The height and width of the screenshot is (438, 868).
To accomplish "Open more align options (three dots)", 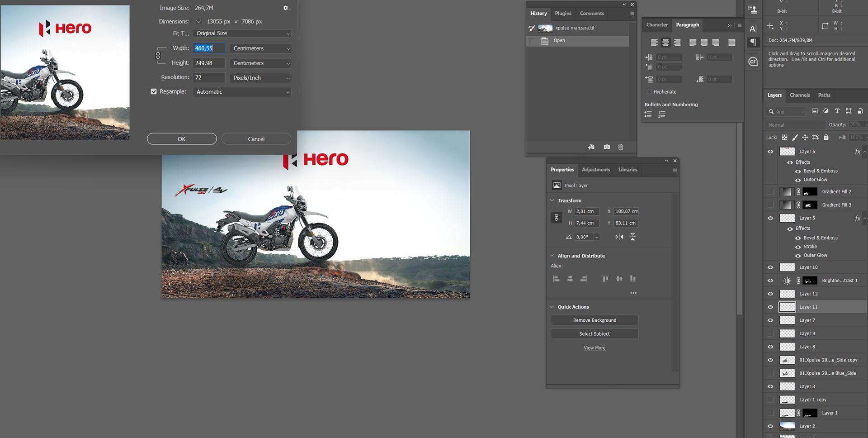I will 633,293.
